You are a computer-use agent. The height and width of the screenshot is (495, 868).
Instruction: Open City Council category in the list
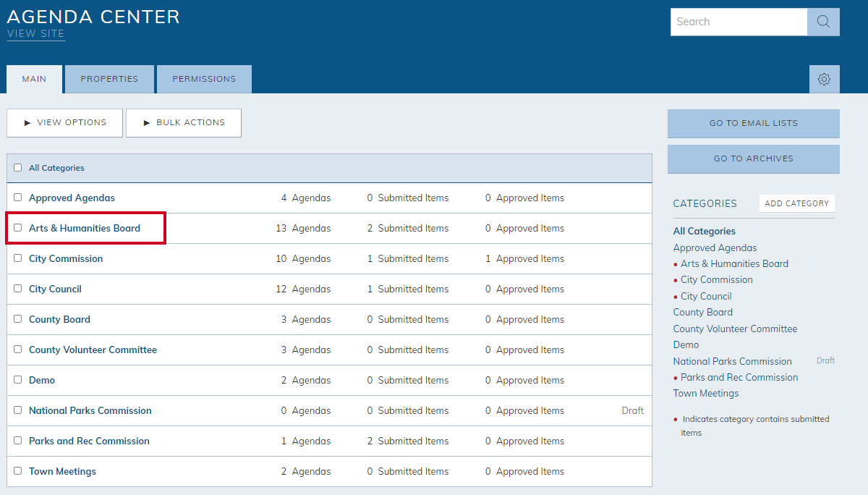pyautogui.click(x=55, y=289)
